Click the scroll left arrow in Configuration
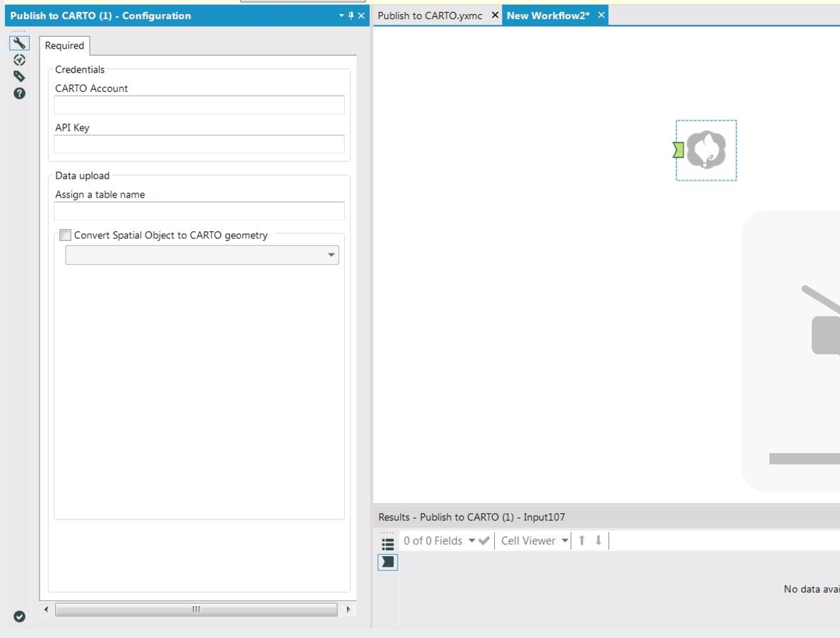The width and height of the screenshot is (840, 638). pos(46,610)
